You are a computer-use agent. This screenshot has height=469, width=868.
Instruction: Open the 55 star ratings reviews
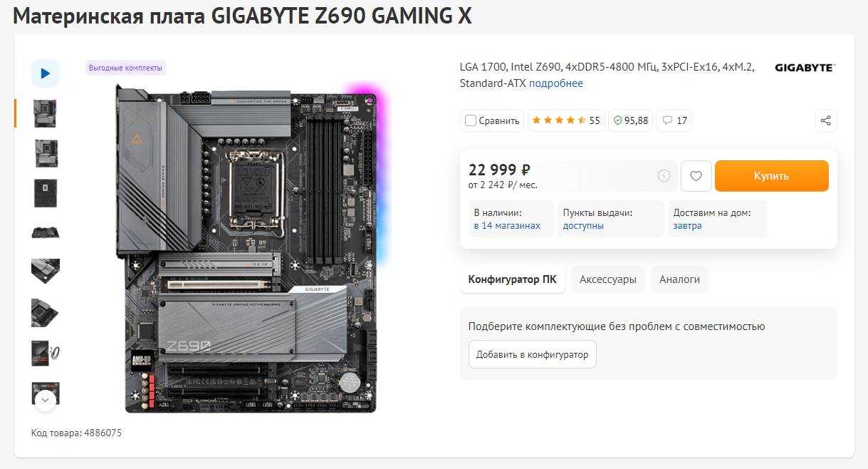566,120
